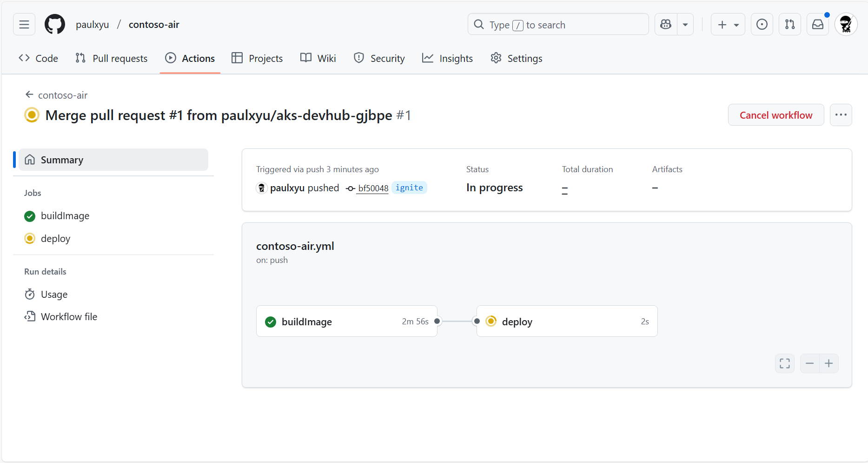Viewport: 868px width, 463px height.
Task: Switch to the Code tab
Action: click(38, 58)
